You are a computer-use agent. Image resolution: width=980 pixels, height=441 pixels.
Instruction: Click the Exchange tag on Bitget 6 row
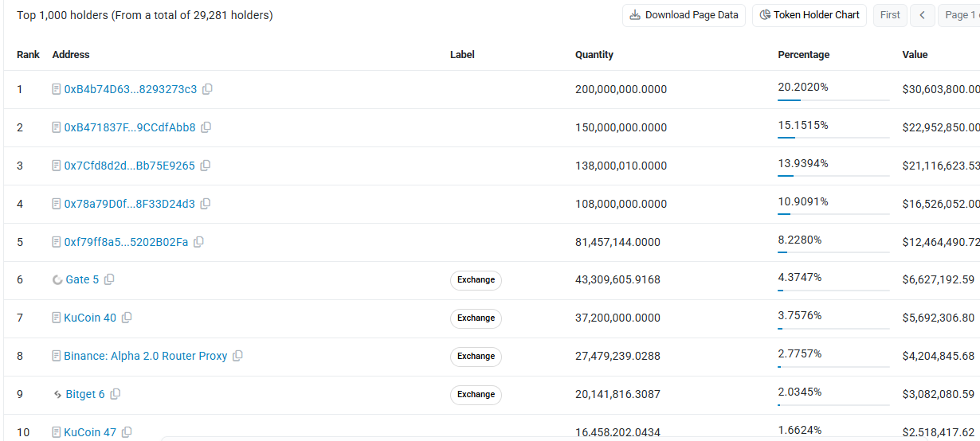(x=476, y=395)
